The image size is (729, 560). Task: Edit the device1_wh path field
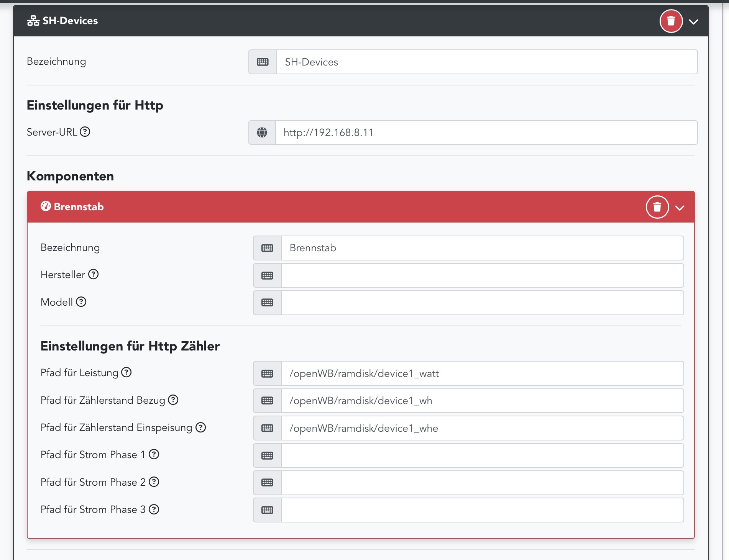click(483, 401)
